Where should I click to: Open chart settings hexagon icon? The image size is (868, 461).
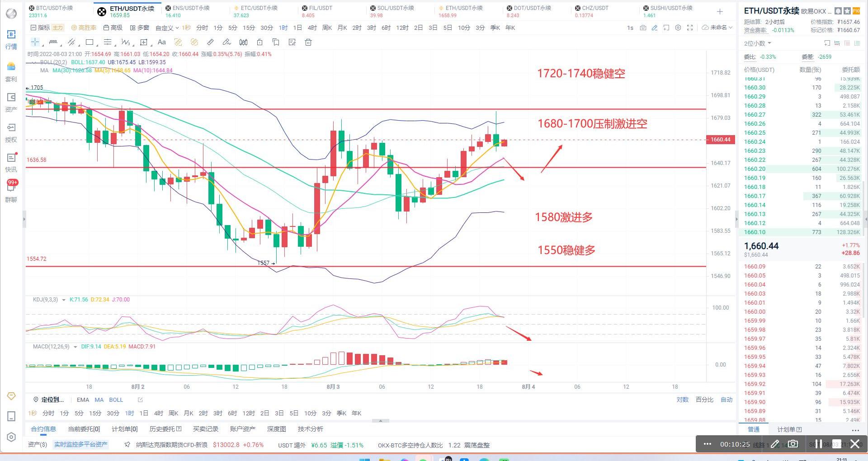coord(678,28)
